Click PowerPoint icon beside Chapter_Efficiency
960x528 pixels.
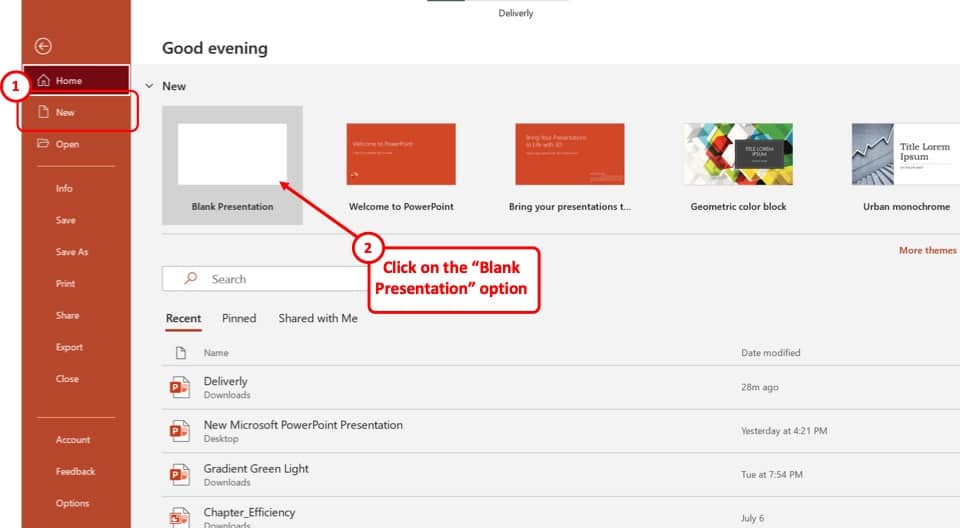pos(179,517)
